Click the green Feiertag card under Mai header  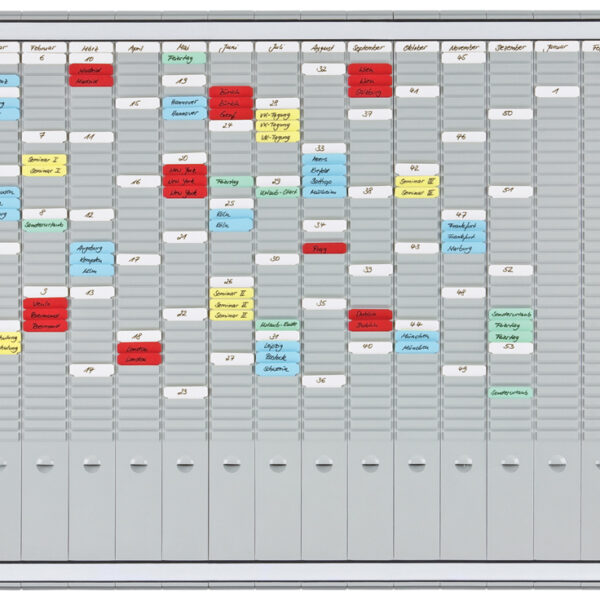tap(184, 58)
